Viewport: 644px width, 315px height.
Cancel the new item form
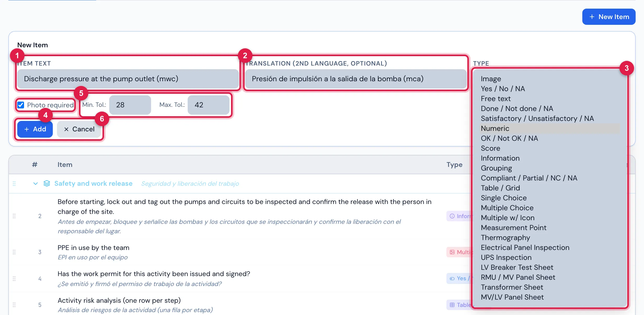[79, 129]
